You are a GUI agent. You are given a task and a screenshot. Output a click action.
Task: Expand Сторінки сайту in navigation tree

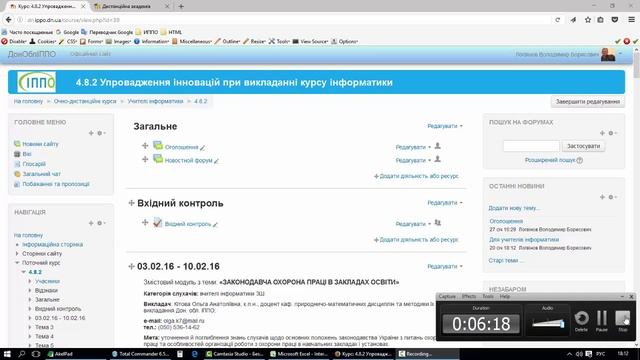[x=17, y=253]
